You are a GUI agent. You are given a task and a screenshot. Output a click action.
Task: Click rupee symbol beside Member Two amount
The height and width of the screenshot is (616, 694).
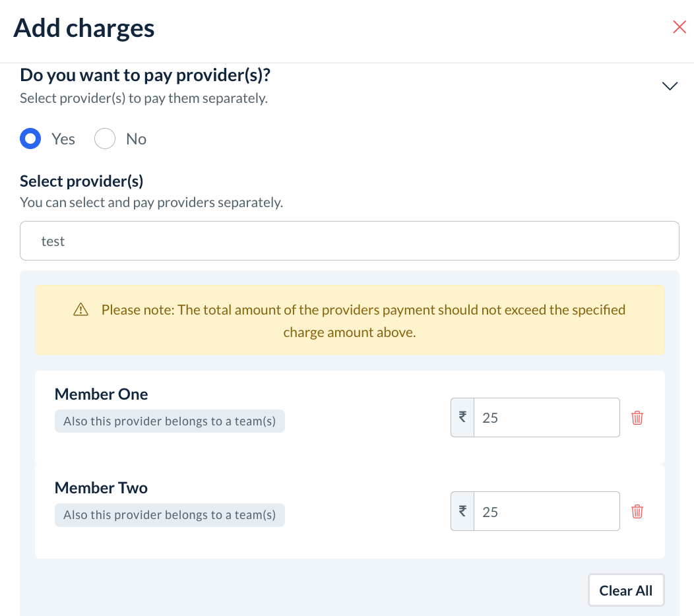(x=462, y=511)
